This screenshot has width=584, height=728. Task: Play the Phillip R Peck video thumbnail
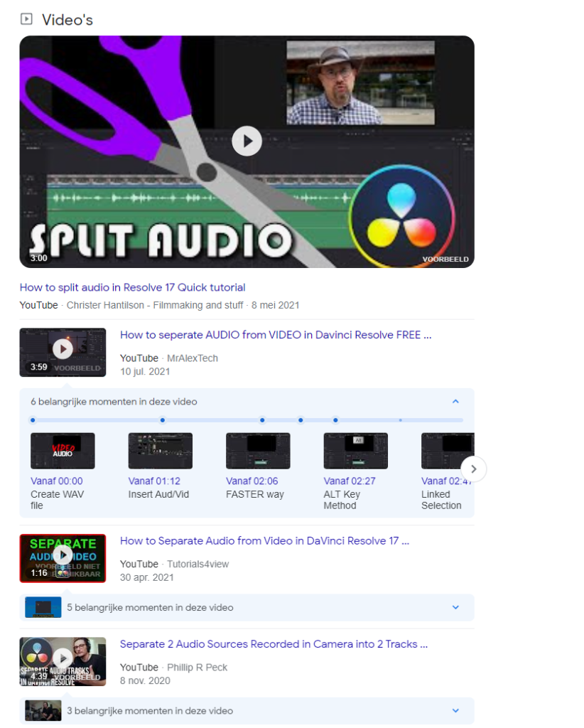[63, 662]
